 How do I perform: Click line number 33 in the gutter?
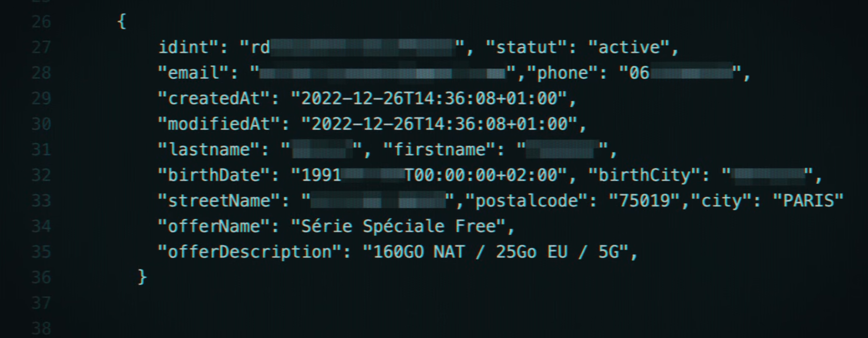pyautogui.click(x=41, y=201)
